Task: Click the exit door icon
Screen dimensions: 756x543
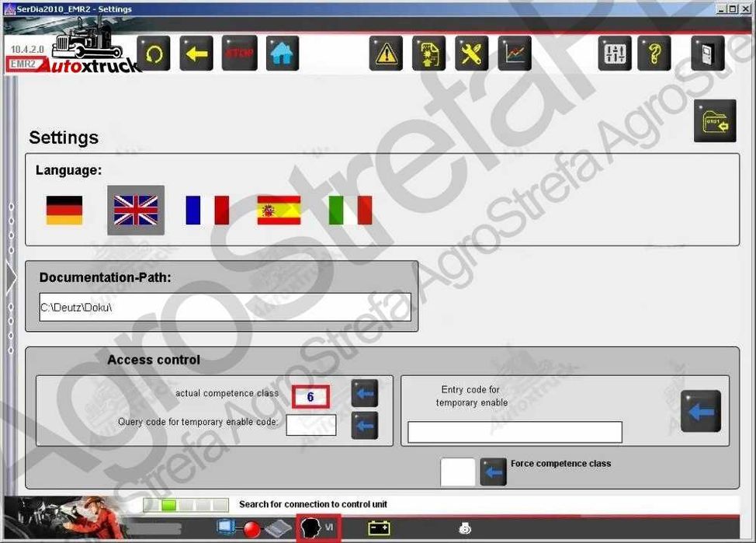Action: point(707,54)
